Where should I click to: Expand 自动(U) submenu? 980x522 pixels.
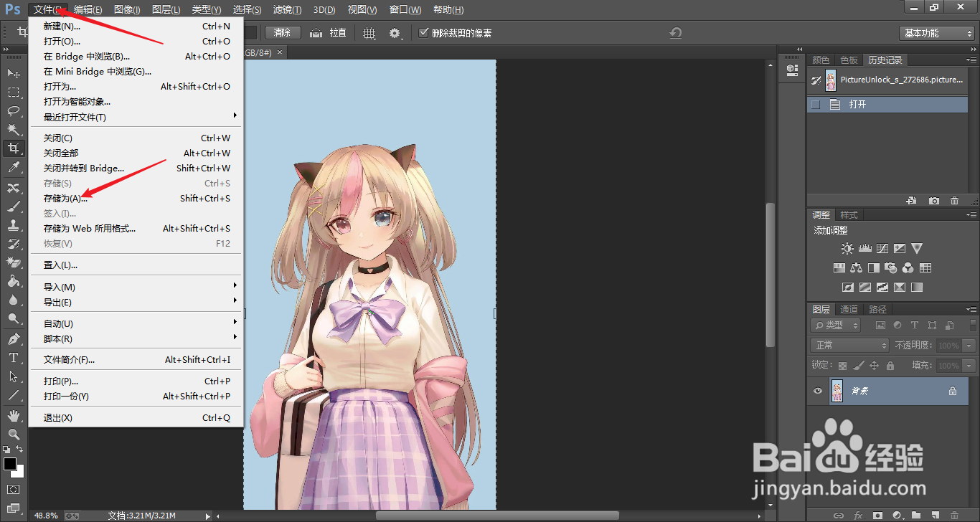(x=136, y=323)
